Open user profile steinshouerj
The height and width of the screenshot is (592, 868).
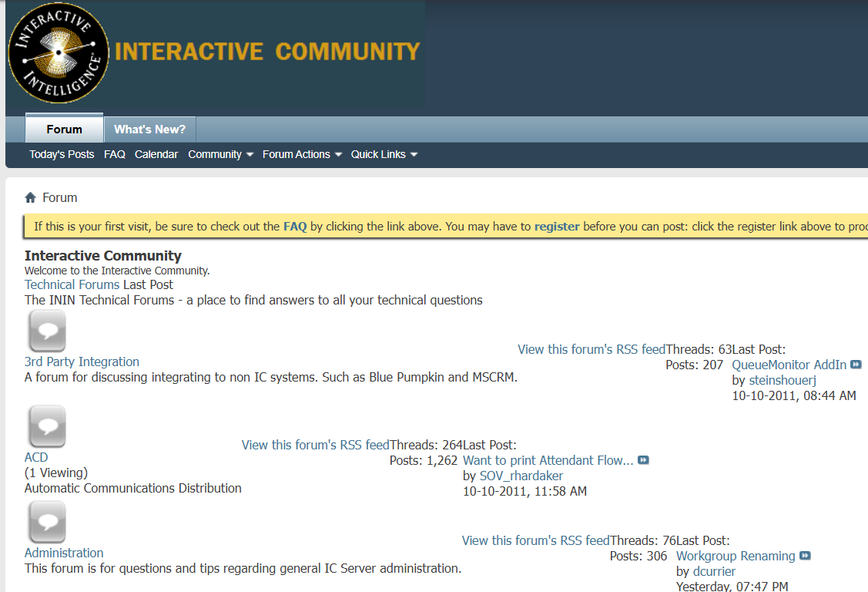coord(783,381)
